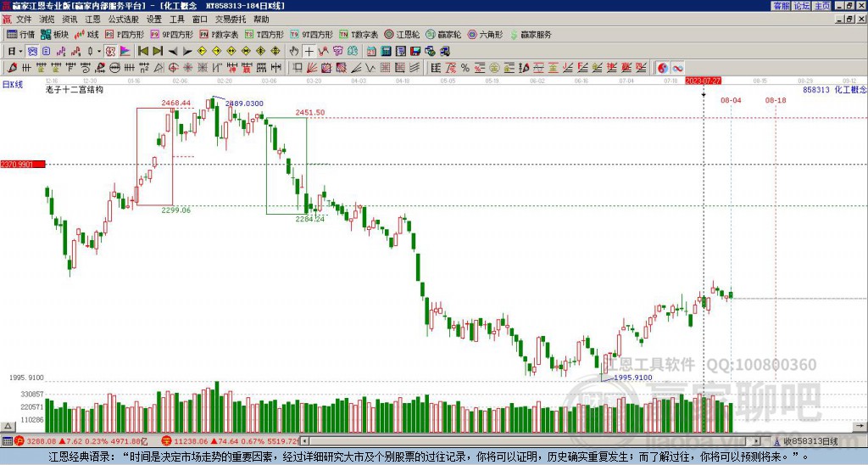Toggle the crosshair cursor tool

pyautogui.click(x=309, y=52)
